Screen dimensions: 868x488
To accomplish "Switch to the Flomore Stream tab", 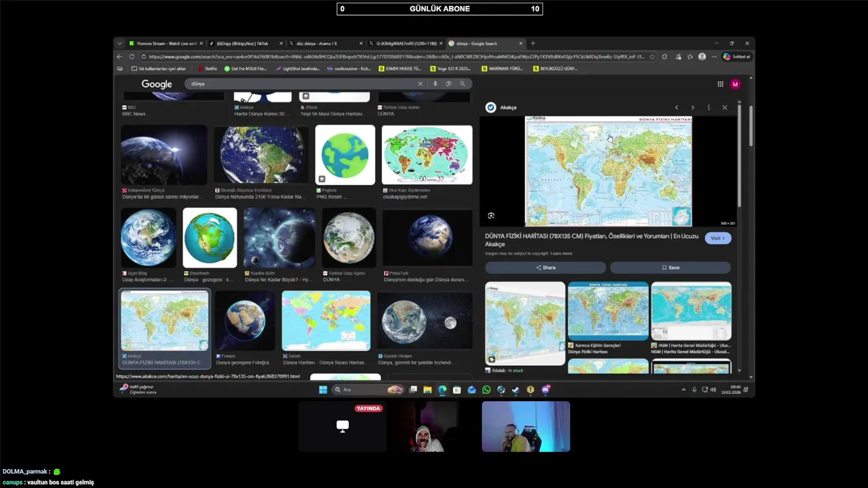I will pyautogui.click(x=165, y=43).
